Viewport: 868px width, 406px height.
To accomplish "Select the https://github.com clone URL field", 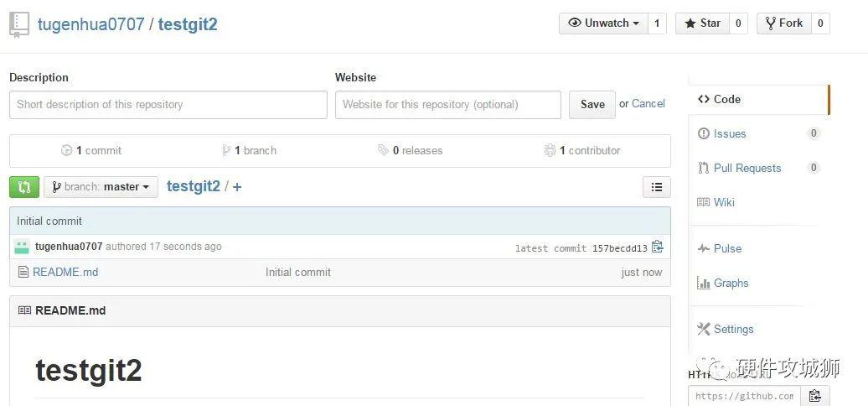I will click(744, 395).
